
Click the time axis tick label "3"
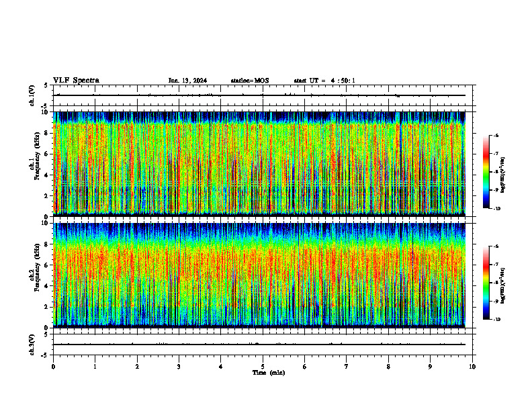coord(179,367)
